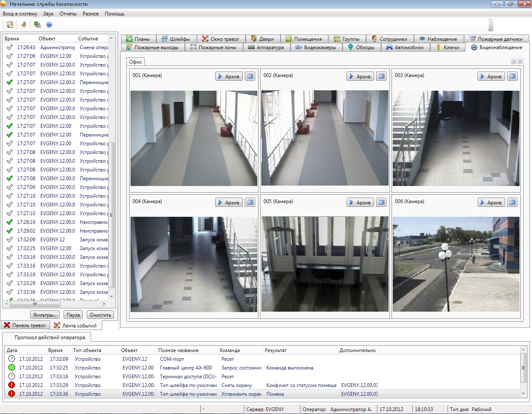
Task: Click the blue help question mark icon
Action: pyautogui.click(x=49, y=25)
